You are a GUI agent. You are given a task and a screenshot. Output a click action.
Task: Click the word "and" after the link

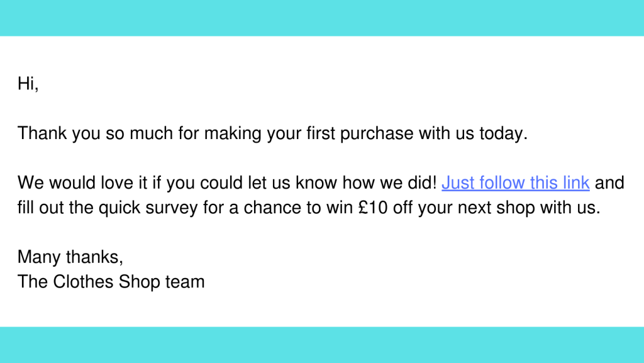click(609, 183)
